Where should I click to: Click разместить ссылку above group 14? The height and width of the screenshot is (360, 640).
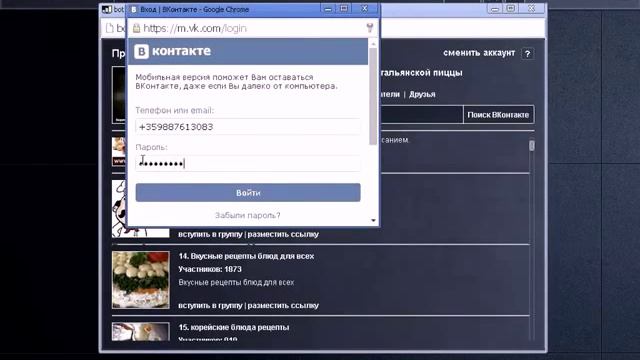(283, 234)
